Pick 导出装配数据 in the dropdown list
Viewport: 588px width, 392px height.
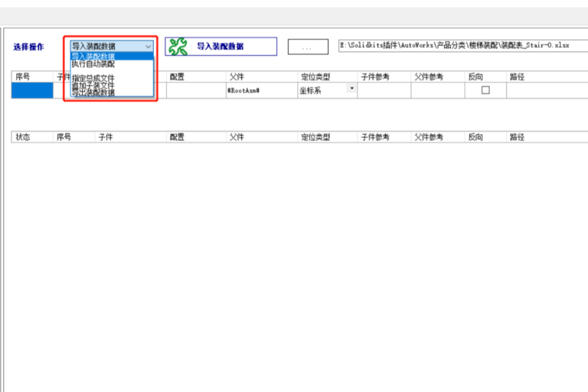click(112, 93)
